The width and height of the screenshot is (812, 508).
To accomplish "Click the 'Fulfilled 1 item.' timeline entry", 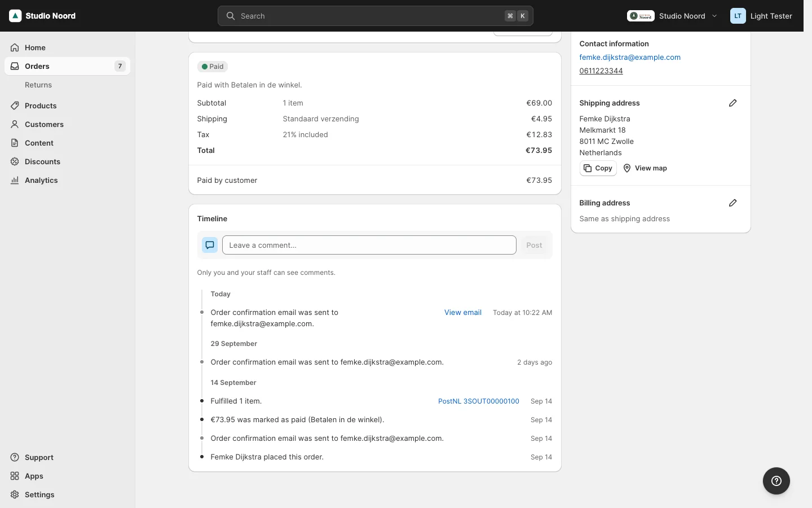I will pyautogui.click(x=236, y=401).
